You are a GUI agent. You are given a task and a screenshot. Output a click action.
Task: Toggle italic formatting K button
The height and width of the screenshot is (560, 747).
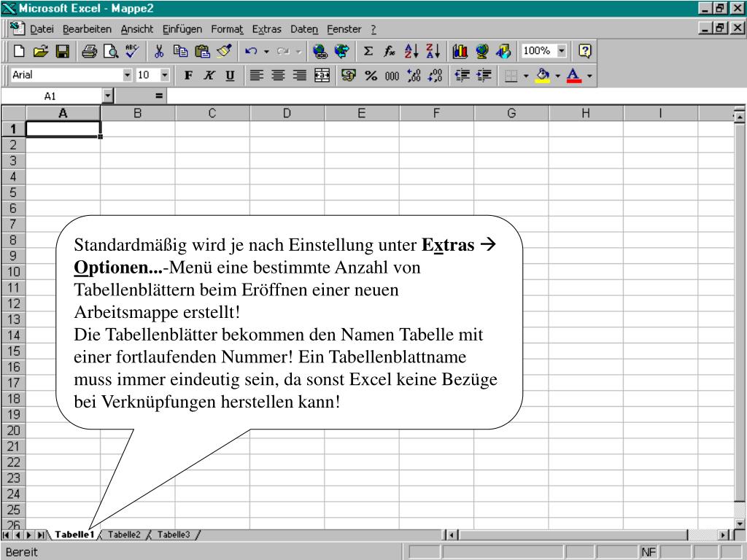209,75
